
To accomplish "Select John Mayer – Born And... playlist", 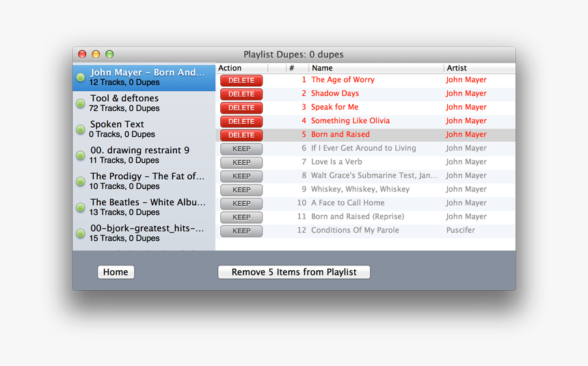I will pos(144,77).
